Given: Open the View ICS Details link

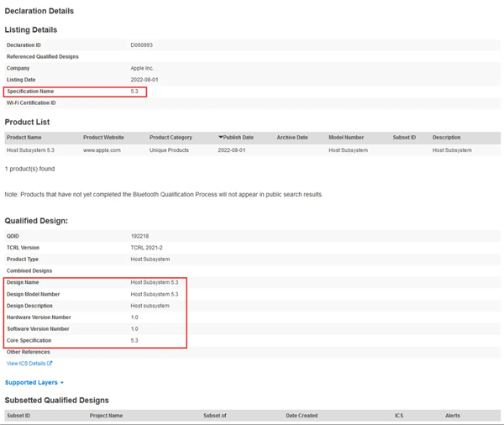Looking at the screenshot, I should pyautogui.click(x=26, y=364).
